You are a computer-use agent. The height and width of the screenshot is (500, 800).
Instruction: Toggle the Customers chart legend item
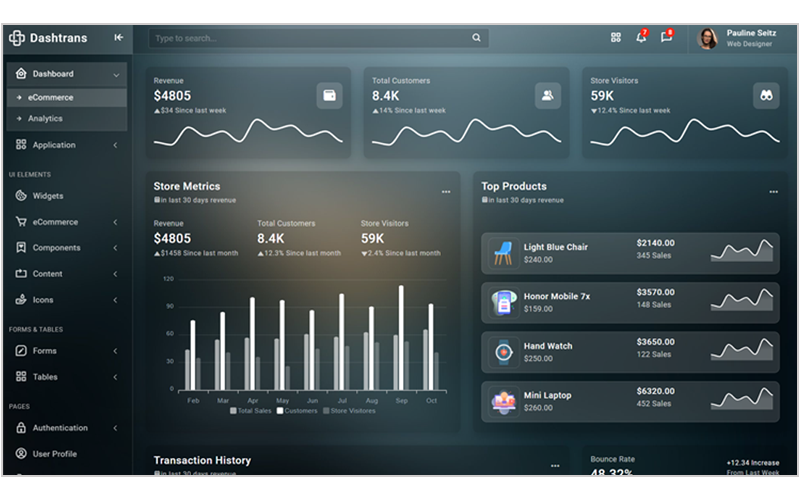(298, 410)
